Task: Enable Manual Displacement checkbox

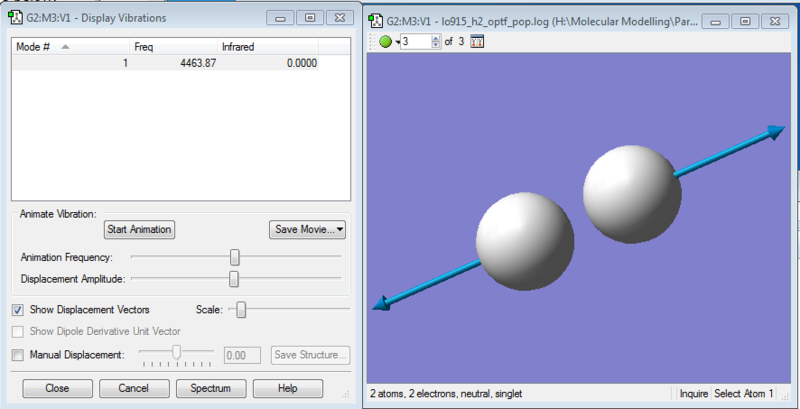Action: (18, 354)
